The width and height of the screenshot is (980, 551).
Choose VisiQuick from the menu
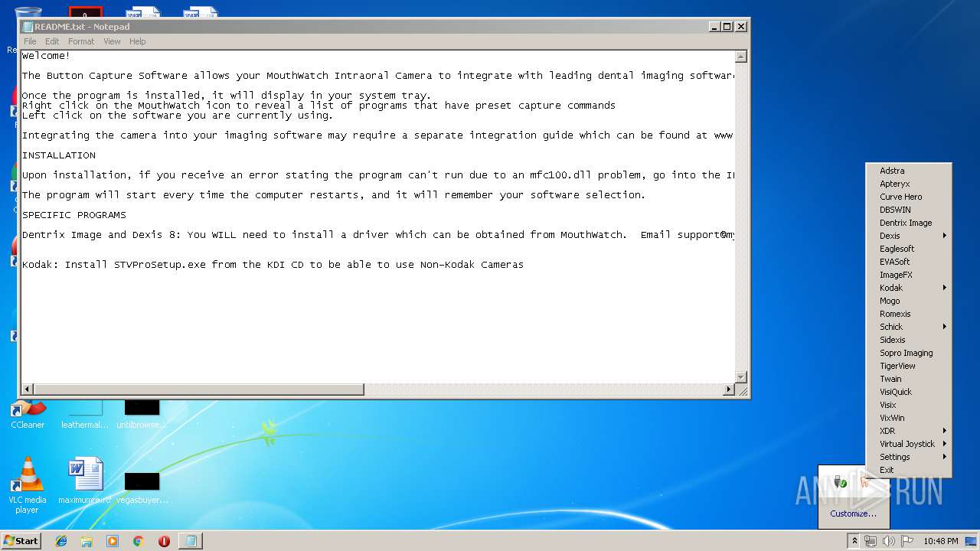(909, 392)
